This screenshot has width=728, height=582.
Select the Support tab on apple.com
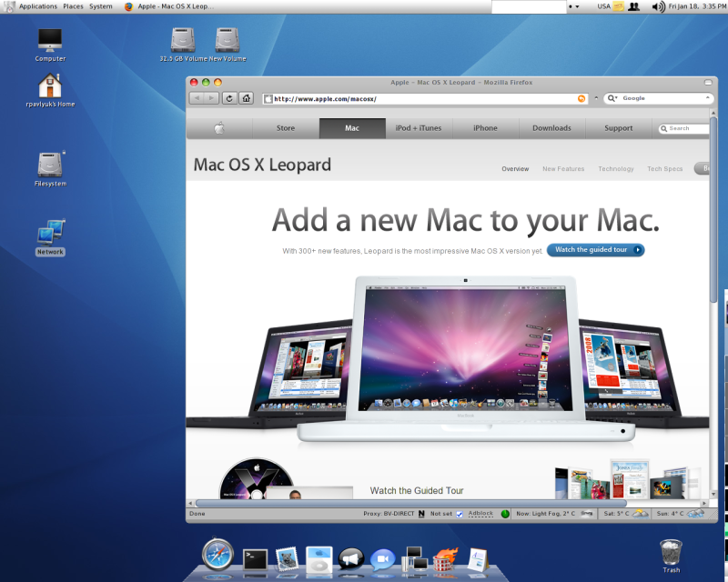click(619, 128)
